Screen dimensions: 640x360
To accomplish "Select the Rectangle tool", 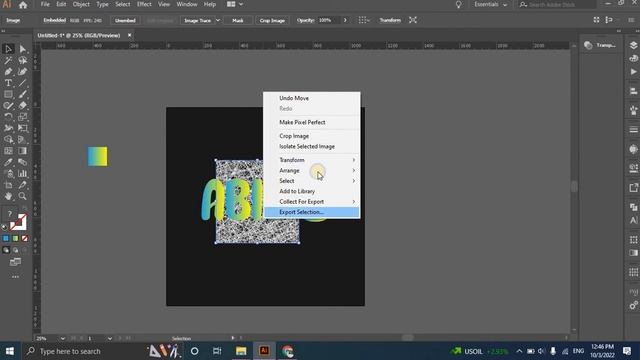I will (x=8, y=94).
